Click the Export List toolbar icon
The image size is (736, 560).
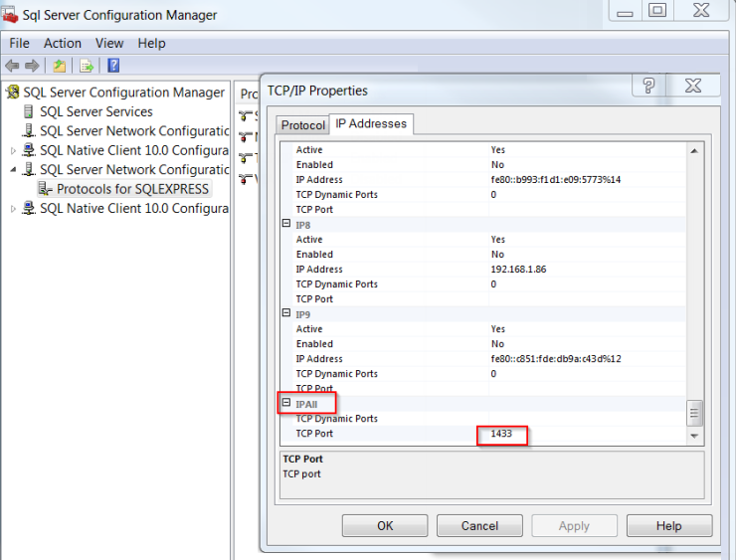87,66
